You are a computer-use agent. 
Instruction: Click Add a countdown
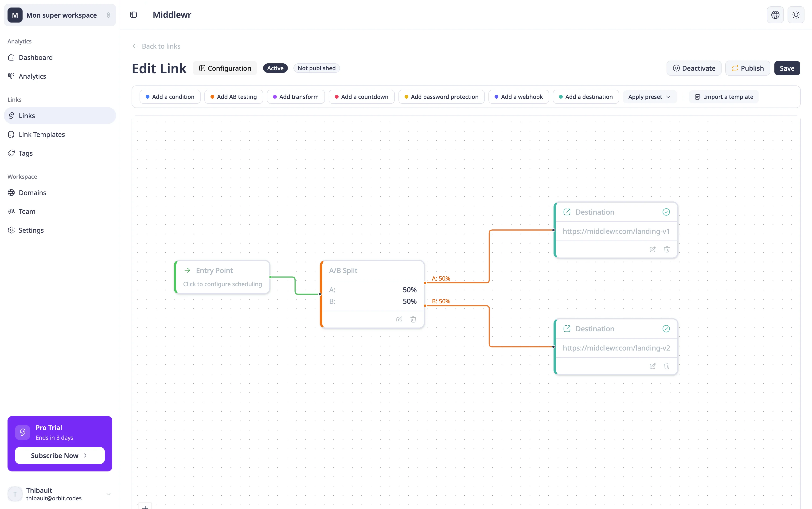tap(361, 97)
